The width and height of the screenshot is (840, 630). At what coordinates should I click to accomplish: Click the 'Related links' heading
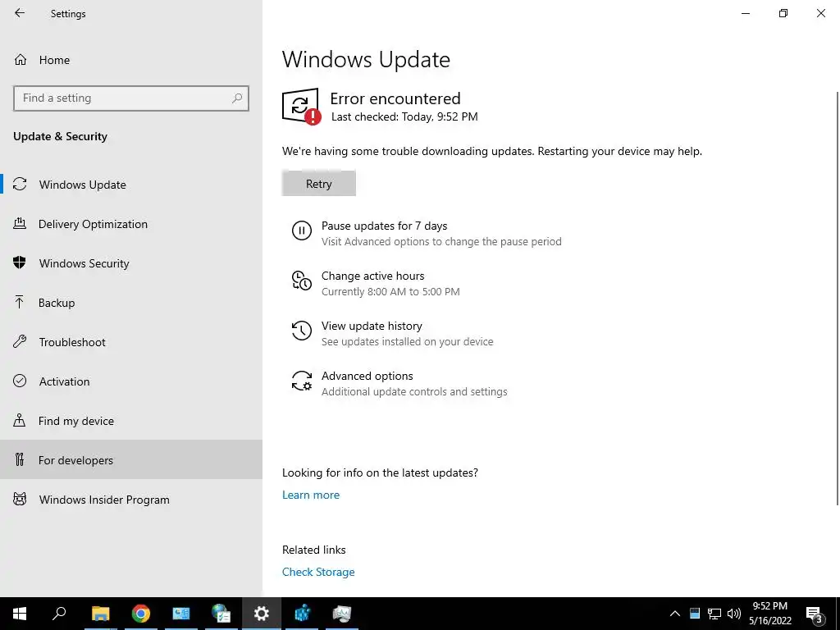pyautogui.click(x=314, y=550)
